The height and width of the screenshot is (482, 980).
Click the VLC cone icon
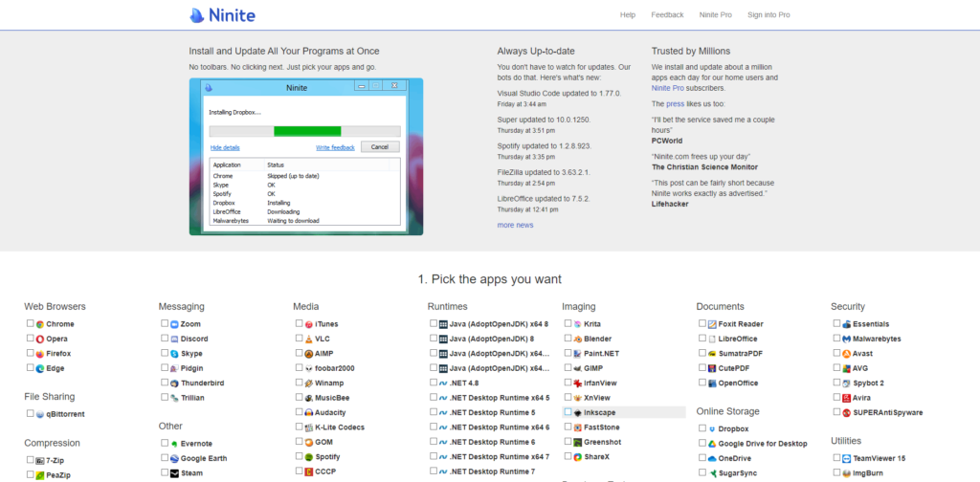(308, 339)
